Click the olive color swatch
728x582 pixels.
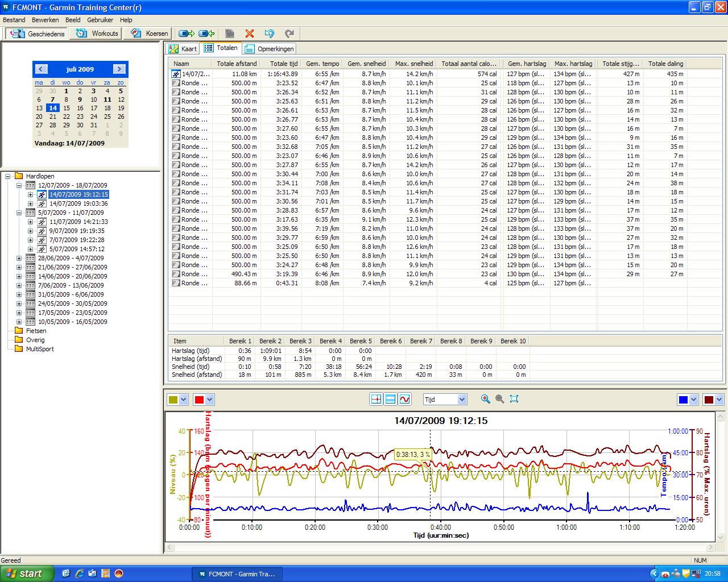click(173, 400)
